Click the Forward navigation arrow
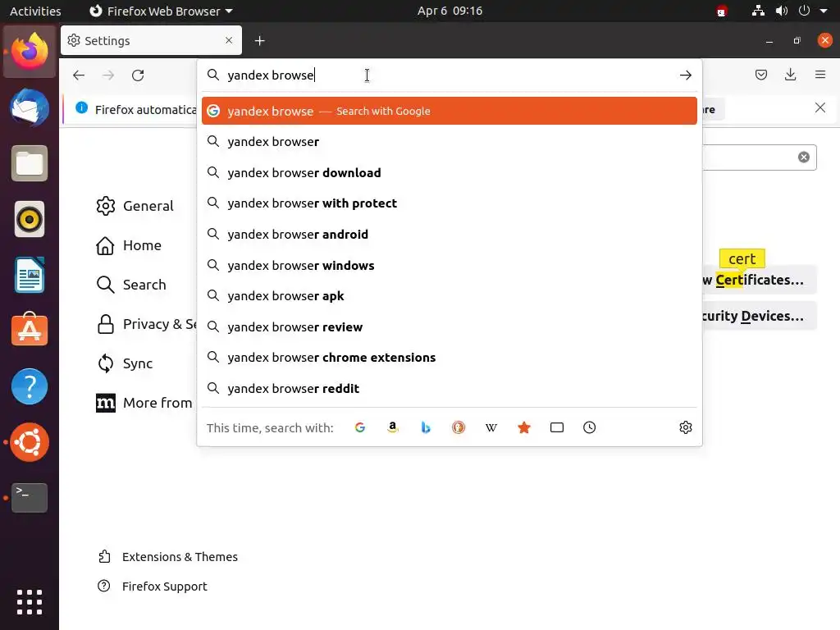840x630 pixels. [x=108, y=75]
